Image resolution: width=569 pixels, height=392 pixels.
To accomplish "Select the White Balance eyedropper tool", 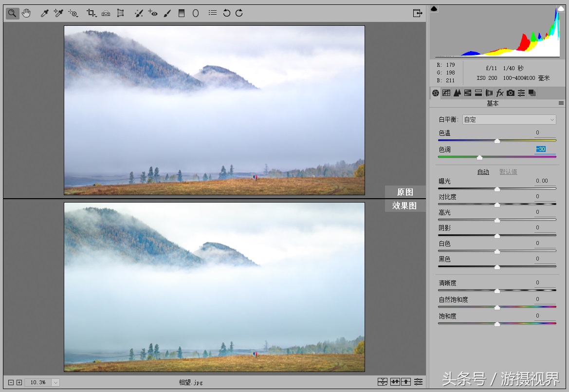I will (x=44, y=13).
